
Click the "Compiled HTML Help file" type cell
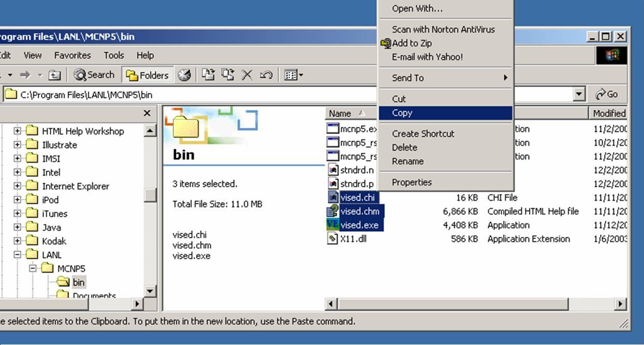(x=533, y=211)
